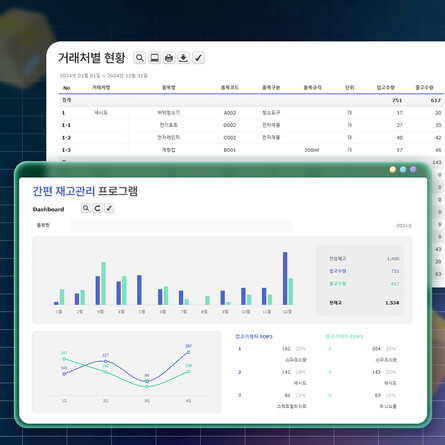This screenshot has height=445, width=445.
Task: Click the 품목코드 column header
Action: [230, 87]
